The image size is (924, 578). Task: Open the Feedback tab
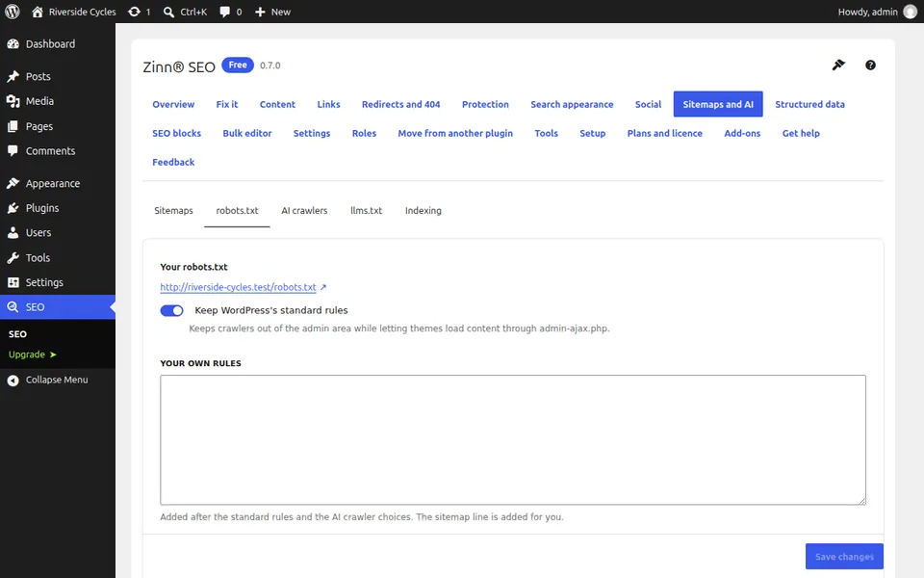[173, 162]
